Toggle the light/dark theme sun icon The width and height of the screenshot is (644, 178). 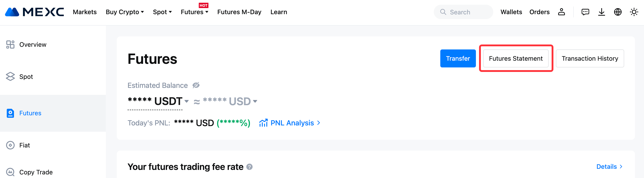634,12
